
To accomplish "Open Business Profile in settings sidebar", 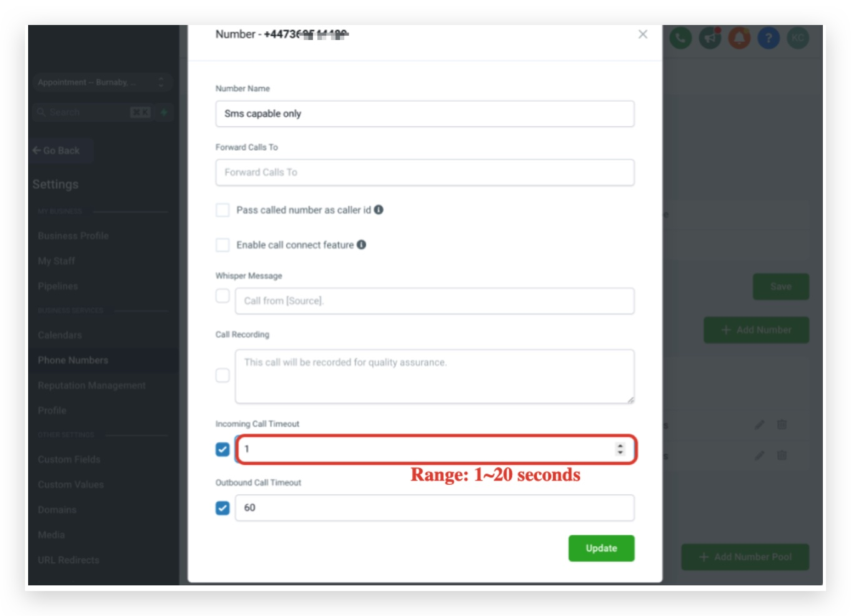I will [x=73, y=236].
